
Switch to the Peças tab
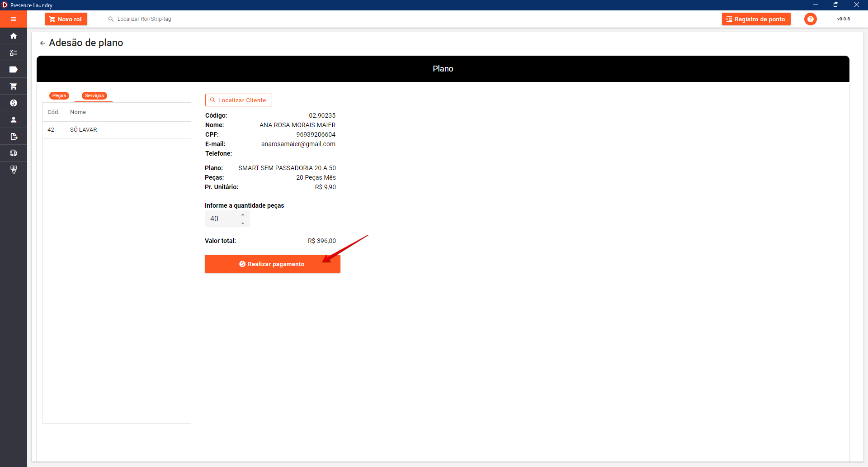[x=59, y=95]
